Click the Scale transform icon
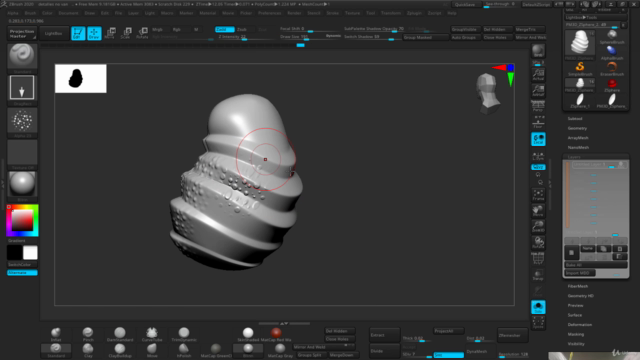The image size is (640, 360). 126,33
